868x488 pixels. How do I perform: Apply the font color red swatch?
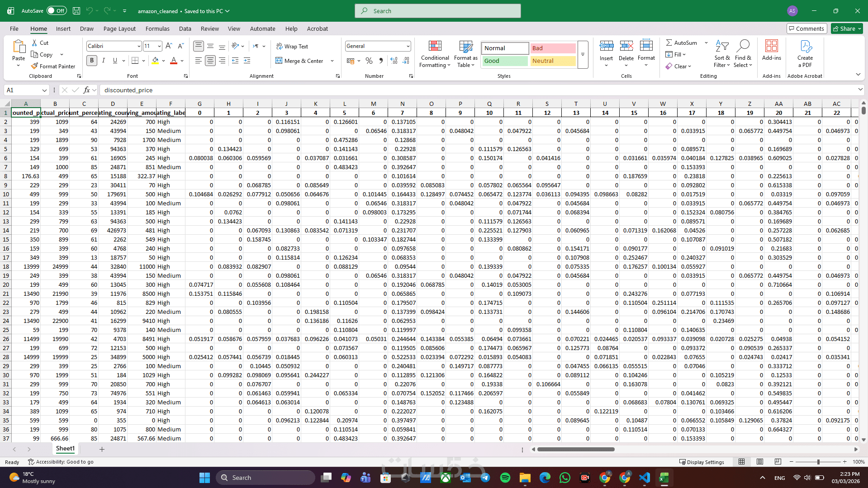coord(174,61)
